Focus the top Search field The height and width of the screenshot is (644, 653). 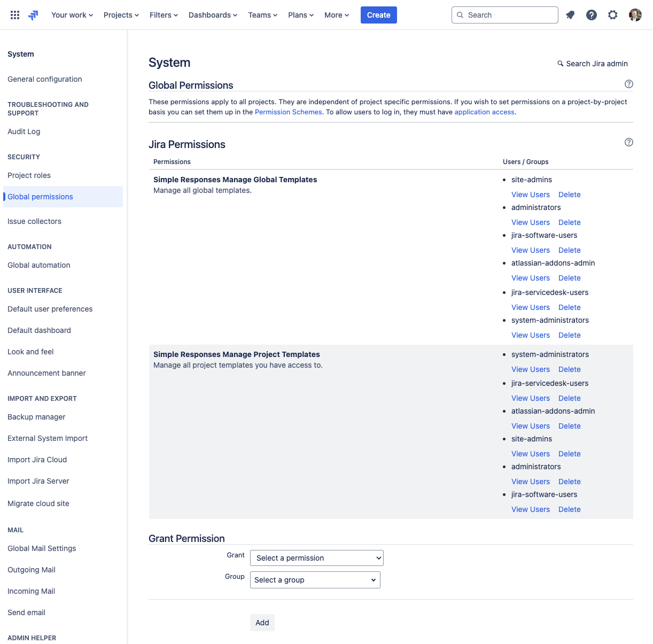coord(505,15)
